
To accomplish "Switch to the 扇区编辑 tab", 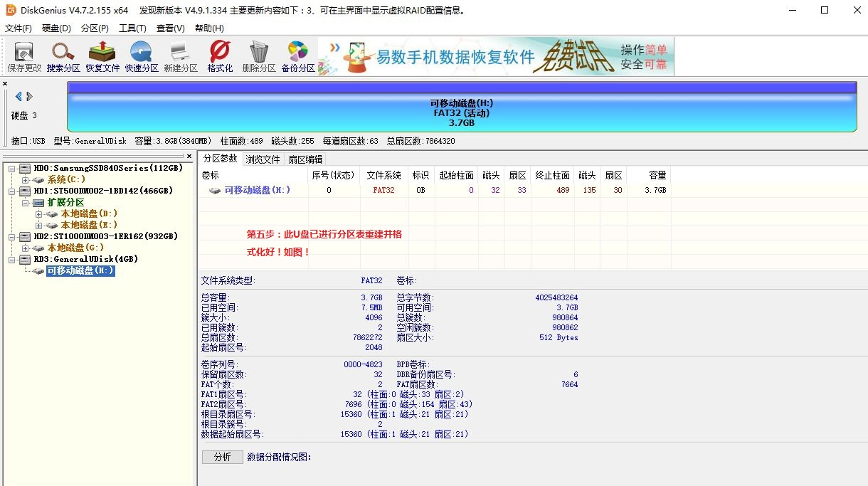I will coord(305,159).
